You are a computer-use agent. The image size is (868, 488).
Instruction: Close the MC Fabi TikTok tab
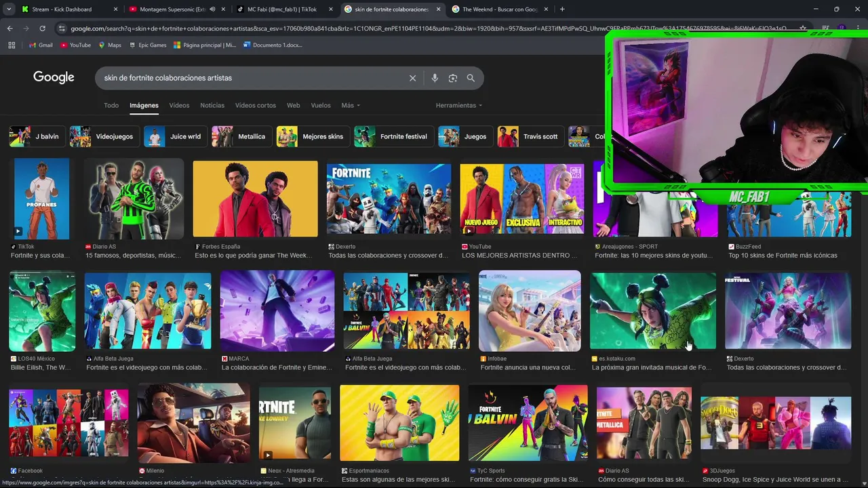pos(331,9)
